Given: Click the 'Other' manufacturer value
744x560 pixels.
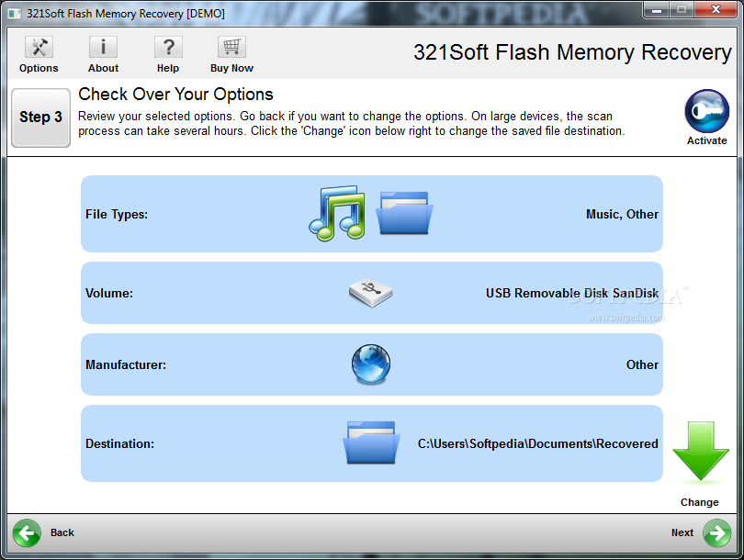Looking at the screenshot, I should coord(642,364).
